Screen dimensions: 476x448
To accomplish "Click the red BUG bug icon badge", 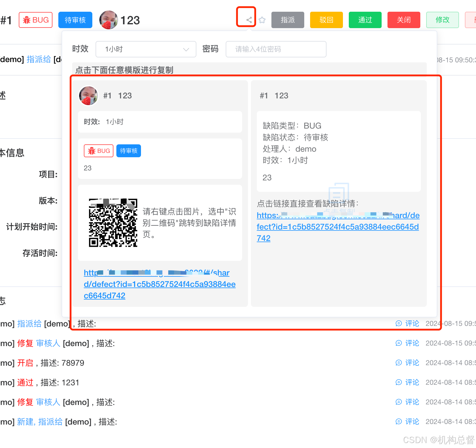I will 35,20.
